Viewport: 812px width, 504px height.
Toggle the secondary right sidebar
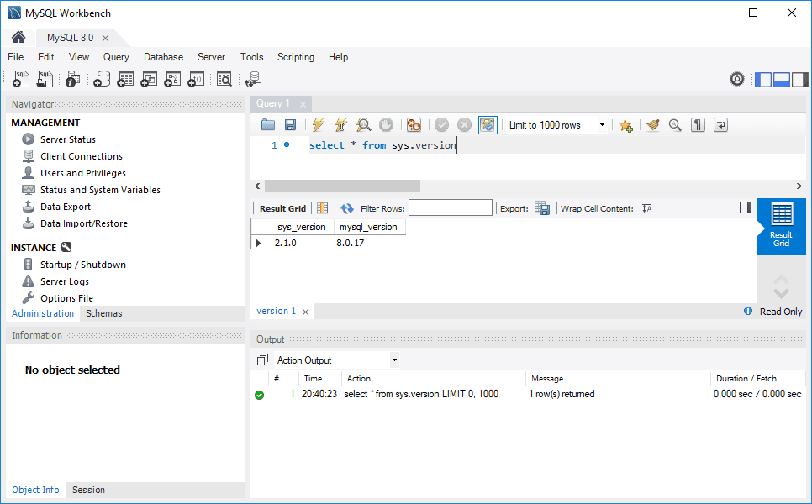799,79
